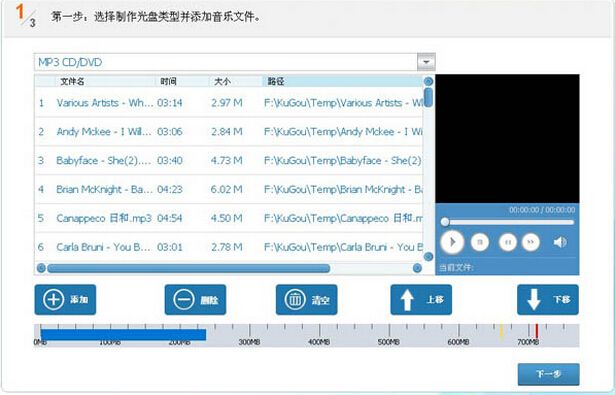This screenshot has width=615, height=395.
Task: Click the size value 2.97 M
Action: coord(227,103)
